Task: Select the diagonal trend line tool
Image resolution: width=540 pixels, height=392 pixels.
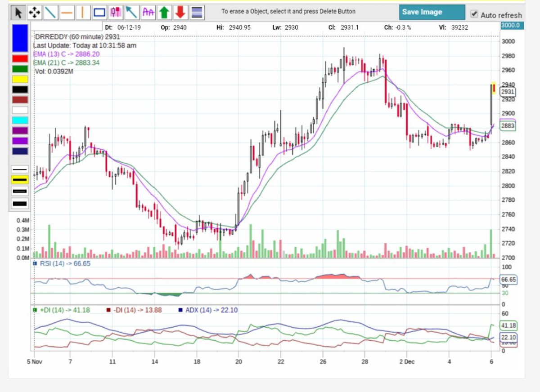Action: coord(50,13)
